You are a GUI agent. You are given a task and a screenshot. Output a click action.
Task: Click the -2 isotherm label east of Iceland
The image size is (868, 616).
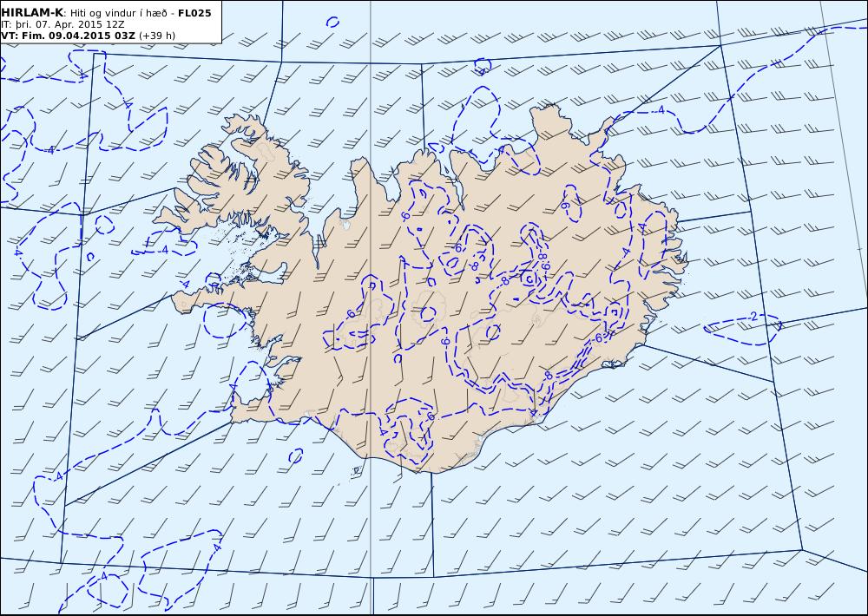tap(753, 317)
